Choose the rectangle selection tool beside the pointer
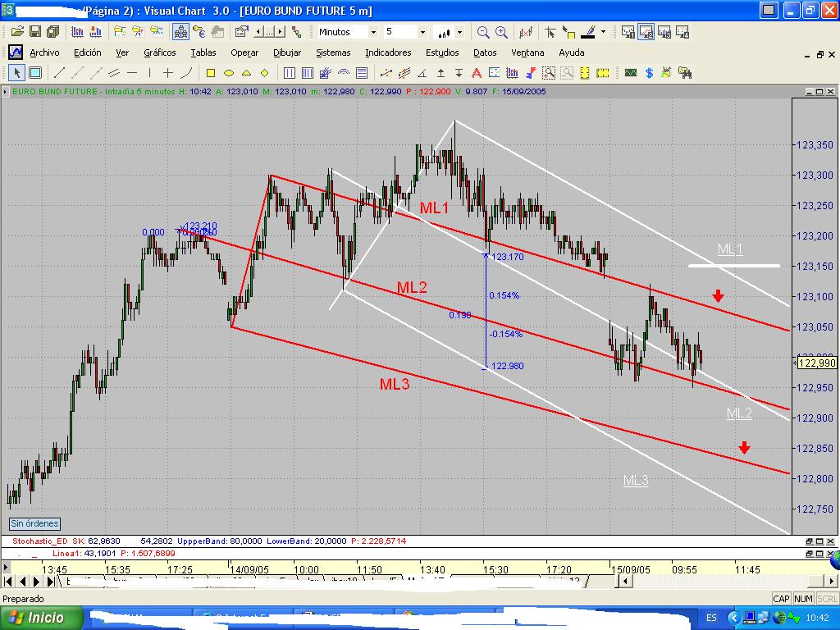 pyautogui.click(x=35, y=72)
